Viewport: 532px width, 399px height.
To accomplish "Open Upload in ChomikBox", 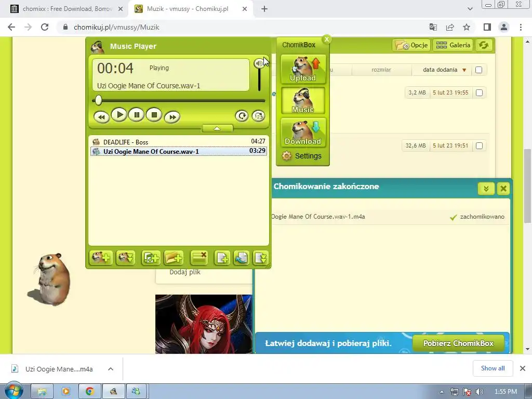I will (303, 69).
